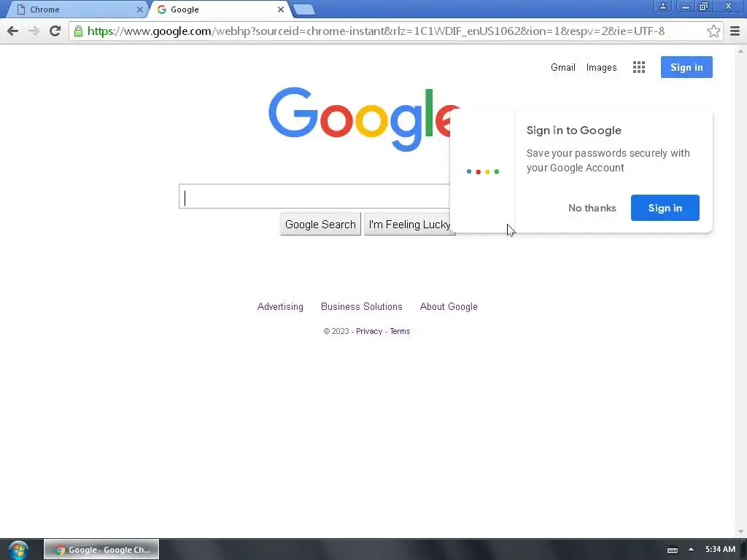Screen dimensions: 747x560
Task: Click Sign in inside the popup
Action: click(x=665, y=208)
